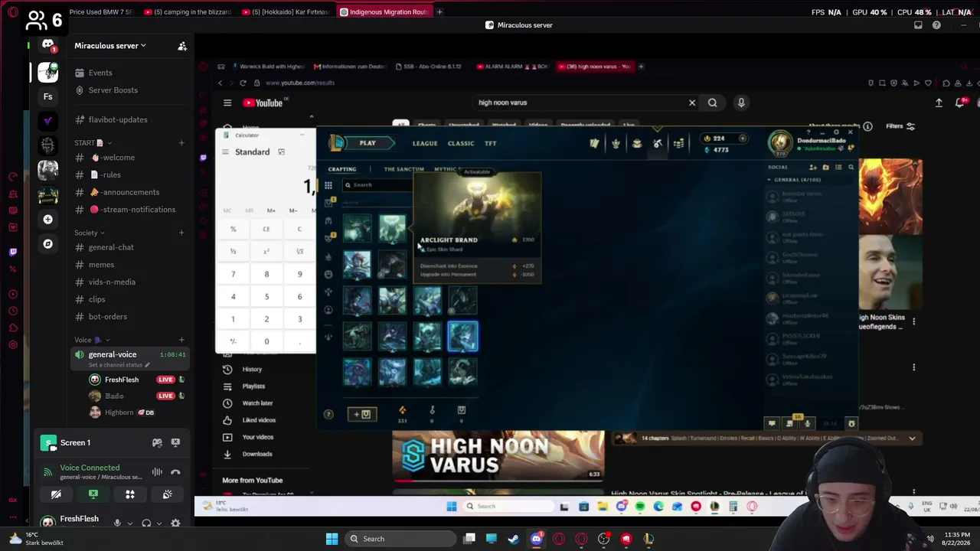This screenshot has width=980, height=551.
Task: Open the general-chat Discord channel
Action: [x=111, y=247]
